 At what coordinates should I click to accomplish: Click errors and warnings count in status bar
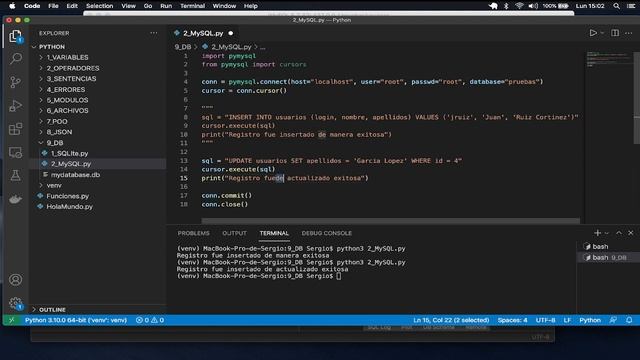pos(150,320)
